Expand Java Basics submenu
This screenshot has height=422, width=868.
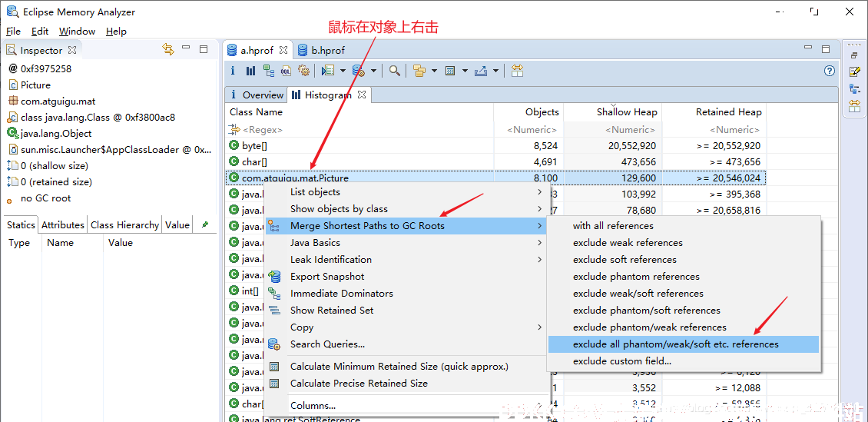pyautogui.click(x=540, y=243)
